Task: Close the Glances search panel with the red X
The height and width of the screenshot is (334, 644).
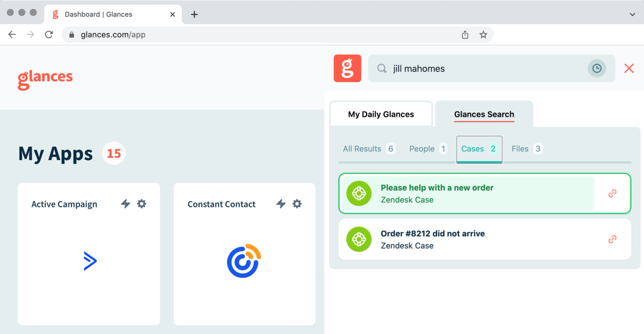Action: tap(629, 68)
